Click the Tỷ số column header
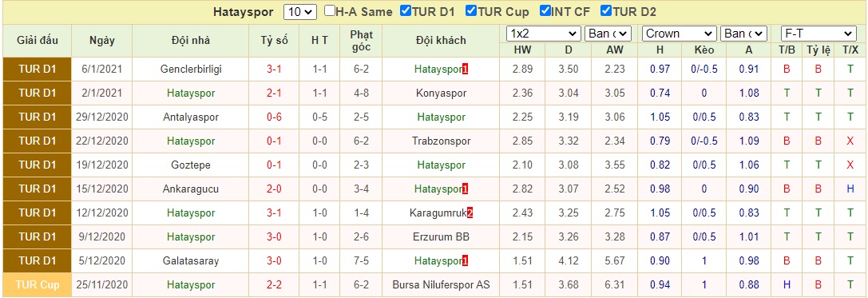Viewport: 868px width, 298px height. click(275, 41)
